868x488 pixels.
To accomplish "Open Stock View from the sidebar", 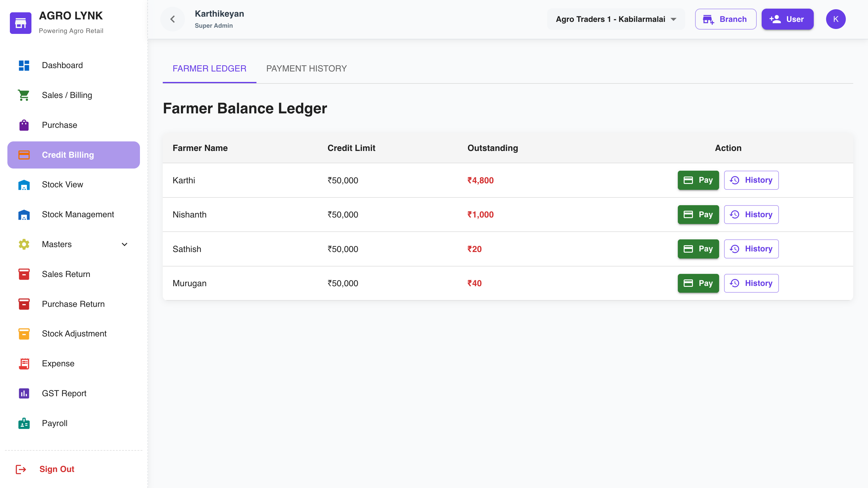I will (73, 185).
